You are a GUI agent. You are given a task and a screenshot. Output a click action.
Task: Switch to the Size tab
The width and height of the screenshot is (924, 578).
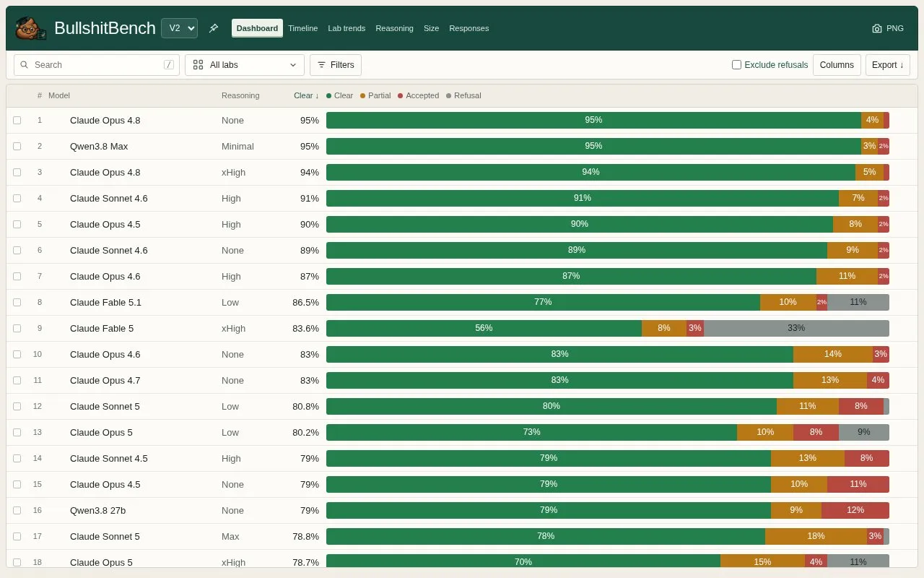[432, 28]
